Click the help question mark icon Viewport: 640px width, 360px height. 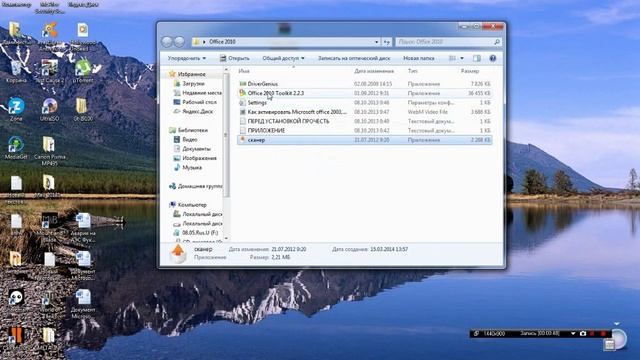click(493, 58)
